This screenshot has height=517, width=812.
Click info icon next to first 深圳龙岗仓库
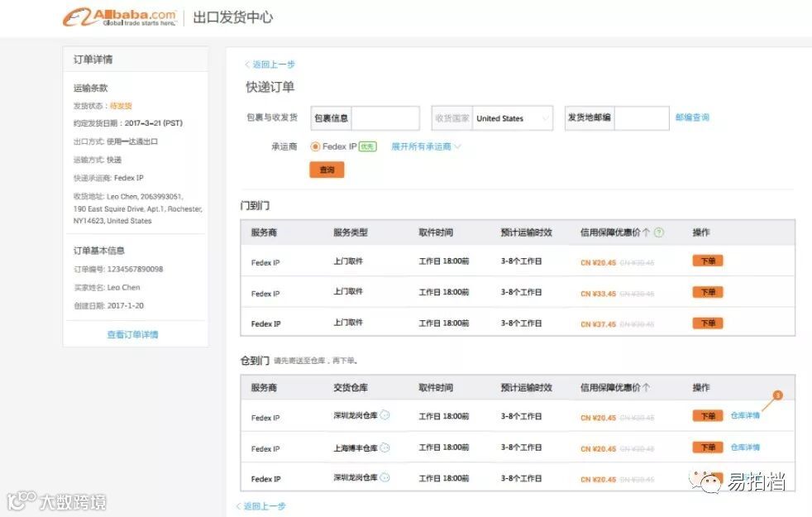[385, 415]
